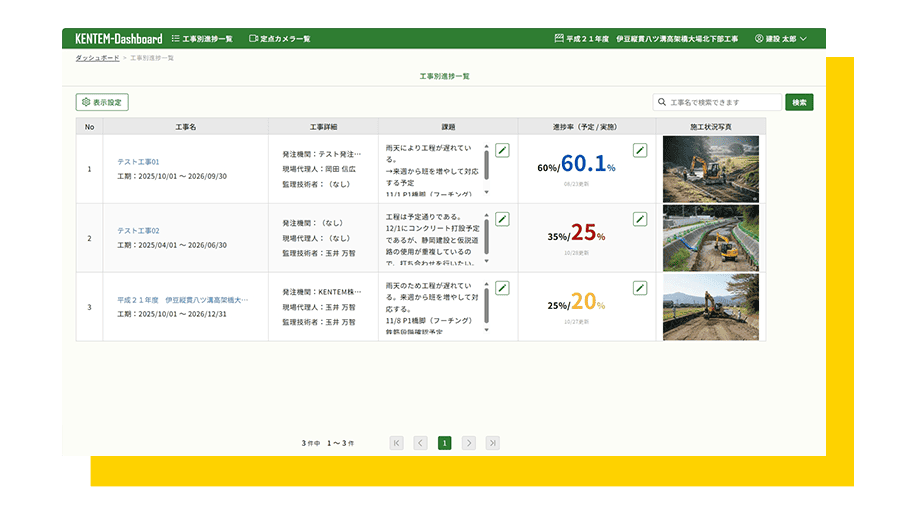This screenshot has height=515, width=916.
Task: Click 工期：2025/10/01 ～ 2026/12/31 text
Action: point(172,314)
